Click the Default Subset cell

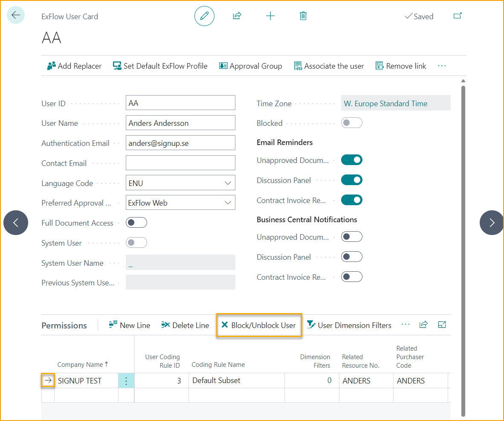pos(236,380)
